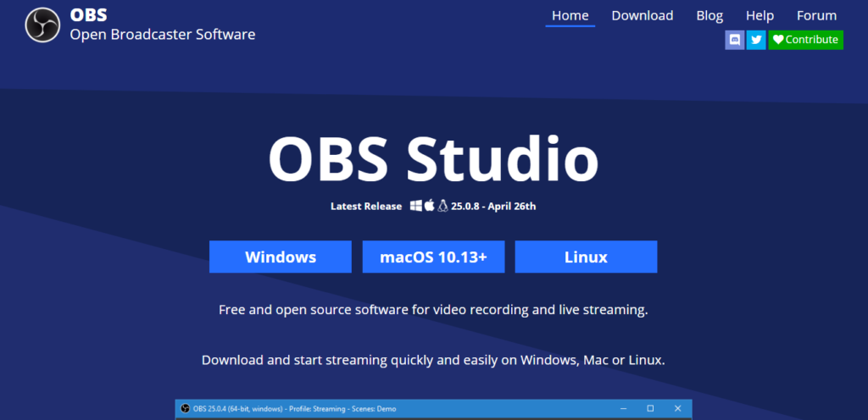This screenshot has width=868, height=420.
Task: Click the OBS icon in screenshot title bar
Action: pyautogui.click(x=185, y=409)
